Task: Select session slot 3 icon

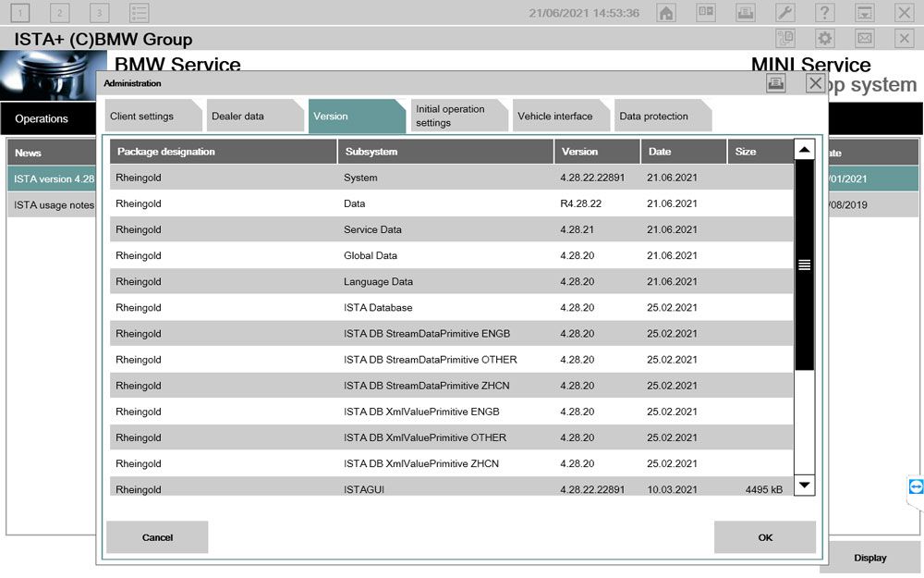Action: click(99, 12)
